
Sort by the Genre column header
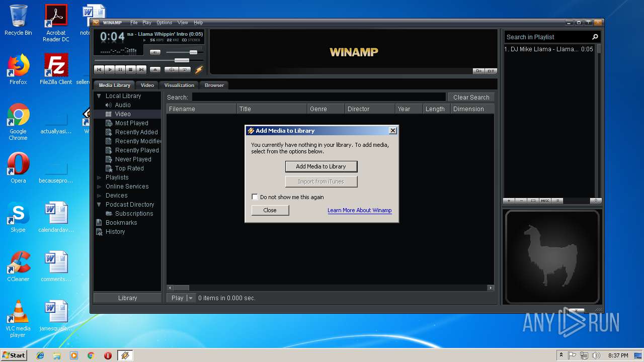(x=326, y=109)
